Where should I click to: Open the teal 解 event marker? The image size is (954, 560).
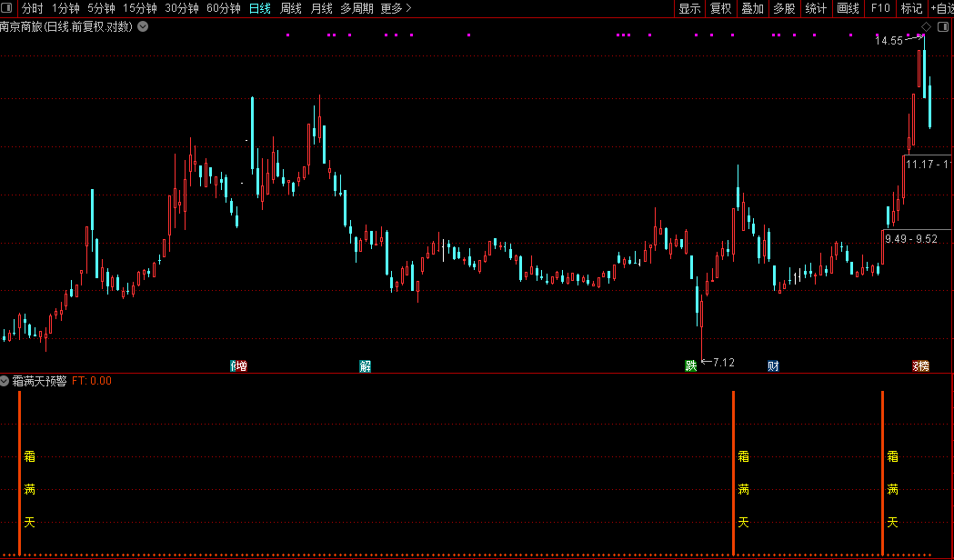[x=365, y=365]
